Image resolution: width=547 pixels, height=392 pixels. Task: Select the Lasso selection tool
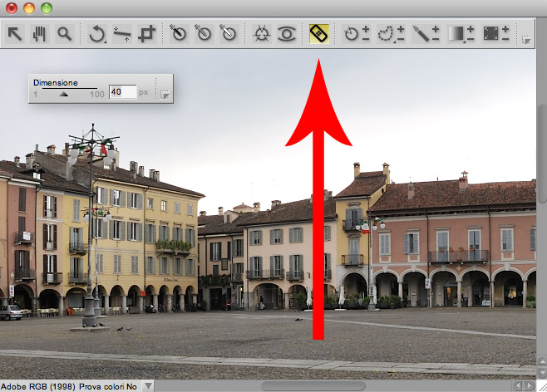[386, 34]
